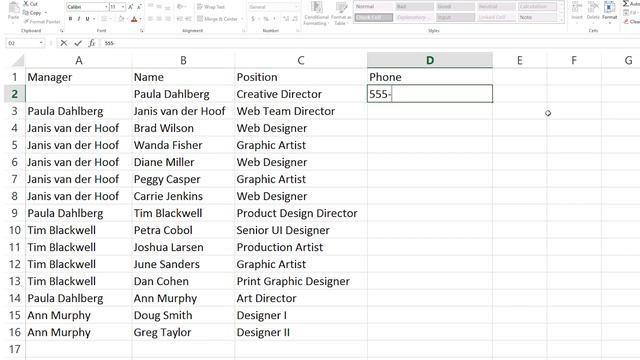Viewport: 640px width, 360px height.
Task: Click the "Greg Taylor" name cell
Action: (x=183, y=332)
